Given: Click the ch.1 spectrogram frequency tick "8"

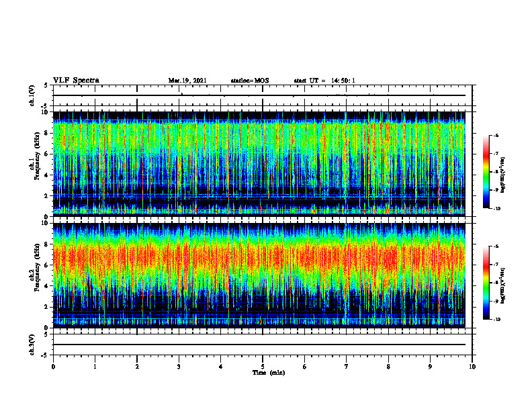Looking at the screenshot, I should click(x=47, y=133).
